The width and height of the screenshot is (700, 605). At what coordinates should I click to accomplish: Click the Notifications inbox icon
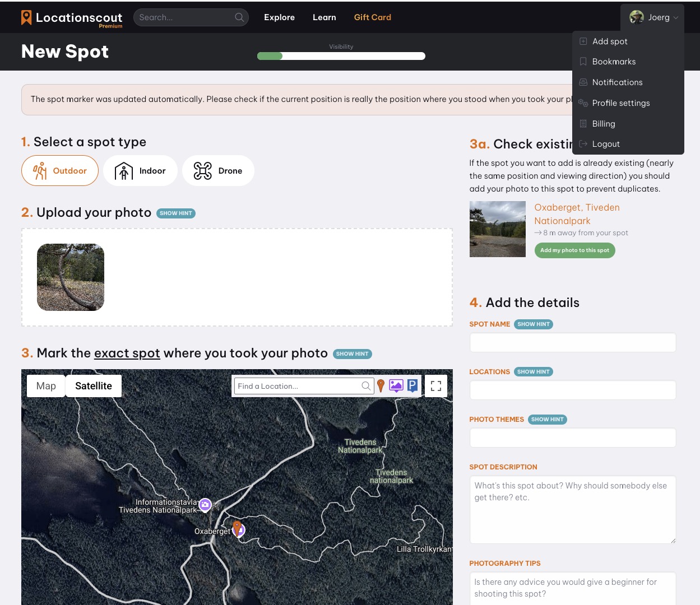[583, 82]
